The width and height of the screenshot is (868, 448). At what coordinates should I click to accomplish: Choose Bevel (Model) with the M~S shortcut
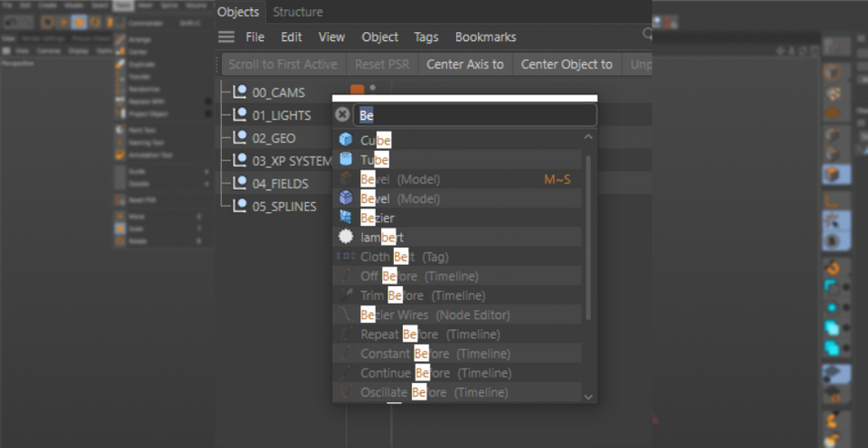457,179
